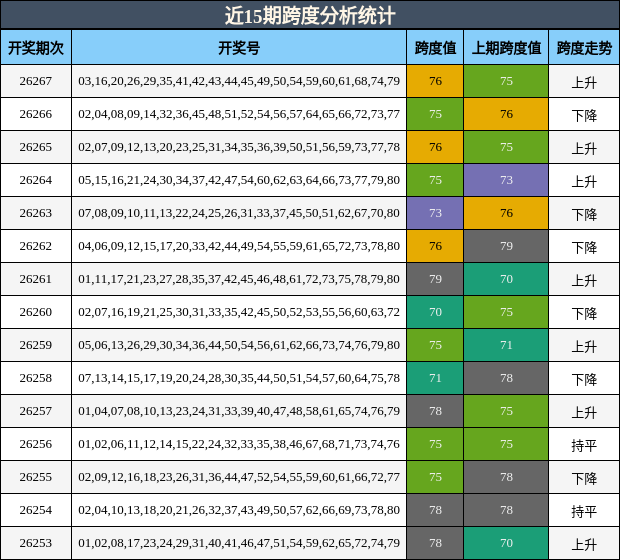The image size is (620, 560).
Task: Select winning numbers beginning 05,15,16,21
Action: click(239, 180)
